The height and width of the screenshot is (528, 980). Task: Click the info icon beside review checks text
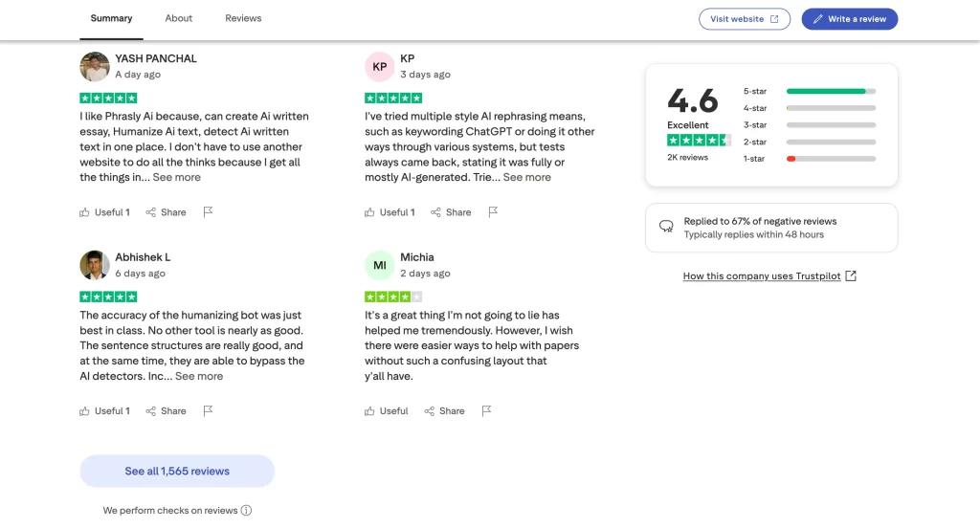pyautogui.click(x=246, y=511)
